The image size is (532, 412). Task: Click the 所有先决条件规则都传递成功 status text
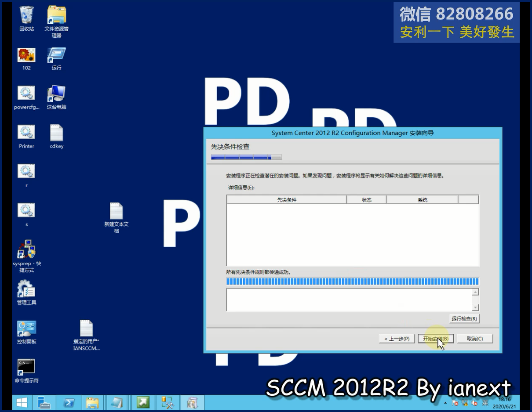[259, 272]
